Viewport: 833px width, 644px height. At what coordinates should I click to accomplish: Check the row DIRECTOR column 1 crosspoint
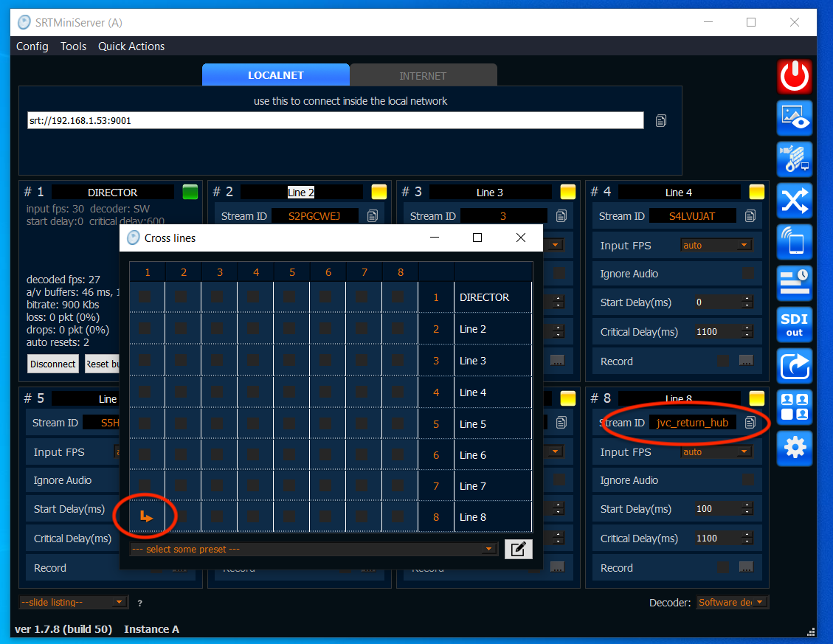[145, 297]
